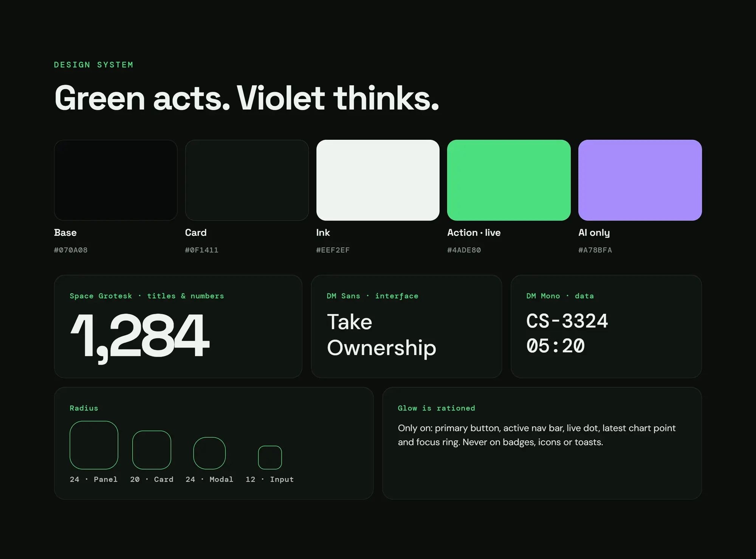Image resolution: width=756 pixels, height=559 pixels.
Task: Click the Panel radius shape outline
Action: 94,445
